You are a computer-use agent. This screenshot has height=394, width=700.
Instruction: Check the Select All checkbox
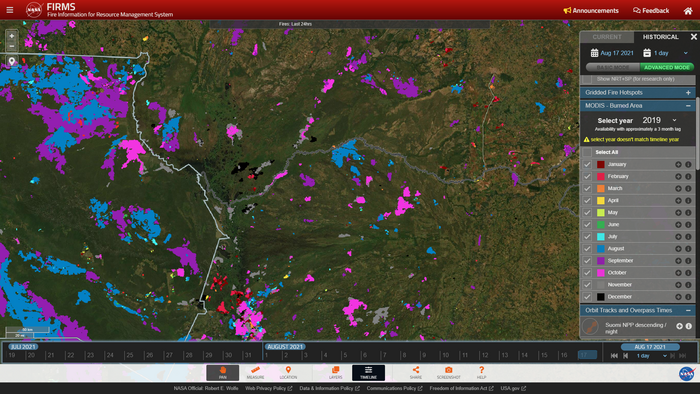[587, 152]
